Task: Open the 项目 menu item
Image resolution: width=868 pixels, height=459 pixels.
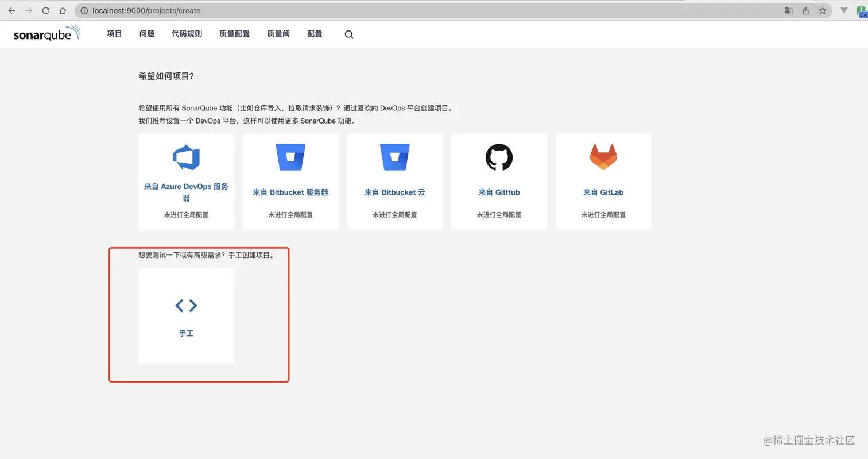Action: (x=114, y=34)
